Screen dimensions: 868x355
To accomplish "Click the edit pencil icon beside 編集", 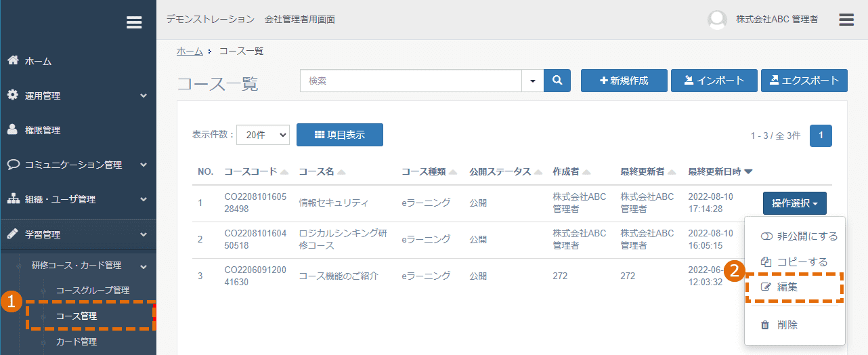I will tap(766, 287).
